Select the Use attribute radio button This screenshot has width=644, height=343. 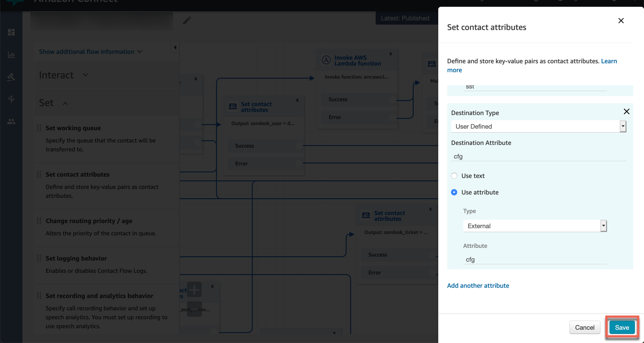[x=454, y=192]
